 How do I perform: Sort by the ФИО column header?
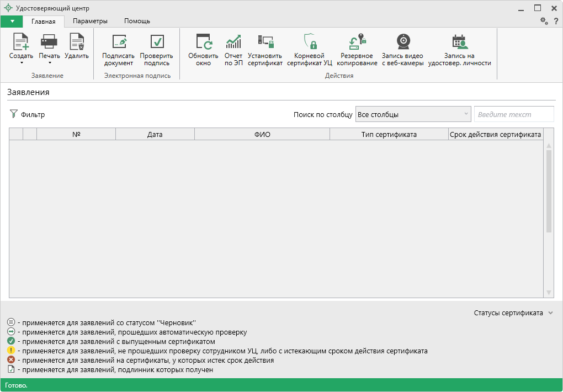(262, 134)
